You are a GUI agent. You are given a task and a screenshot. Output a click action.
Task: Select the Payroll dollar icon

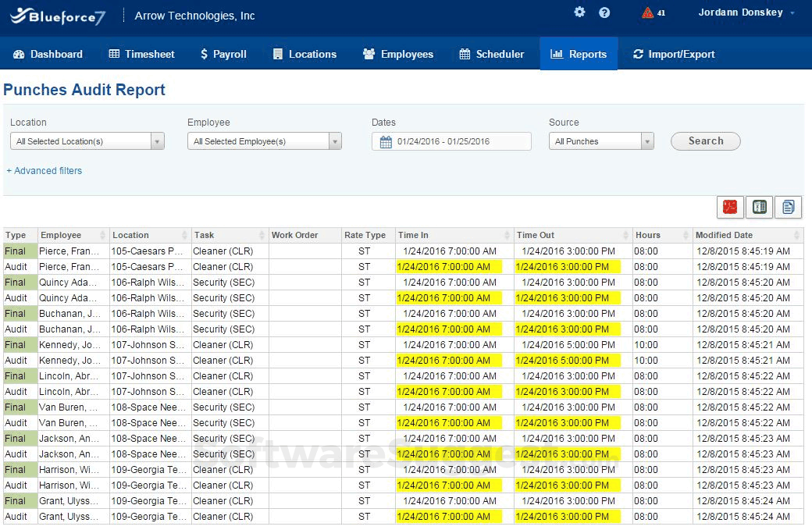205,54
